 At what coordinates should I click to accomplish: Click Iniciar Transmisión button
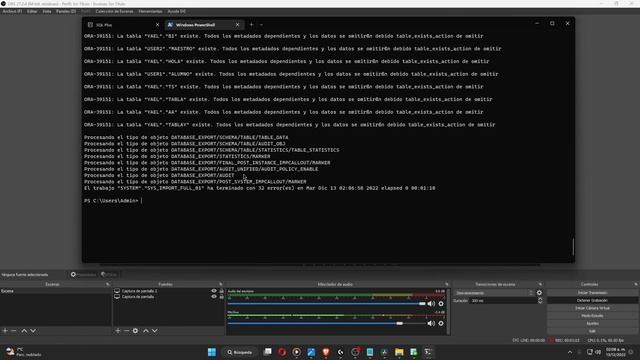(592, 293)
